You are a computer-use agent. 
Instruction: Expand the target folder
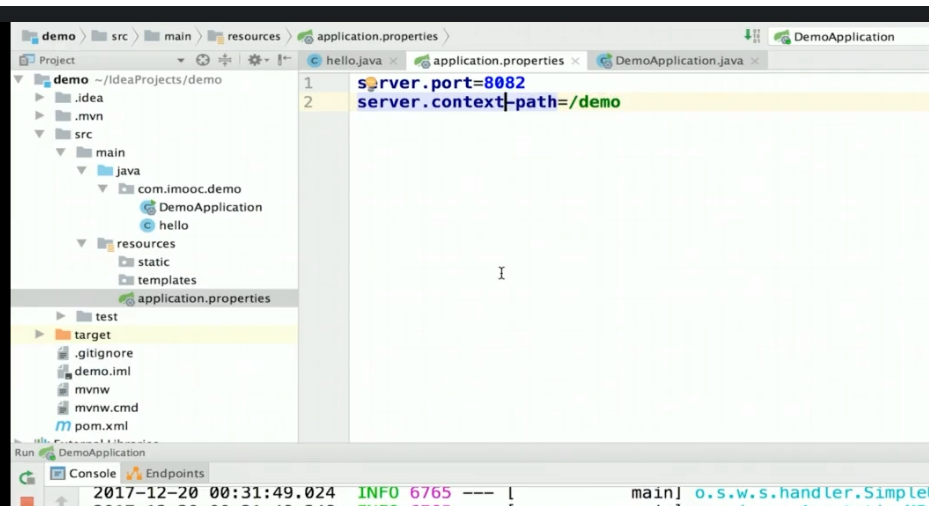(39, 335)
